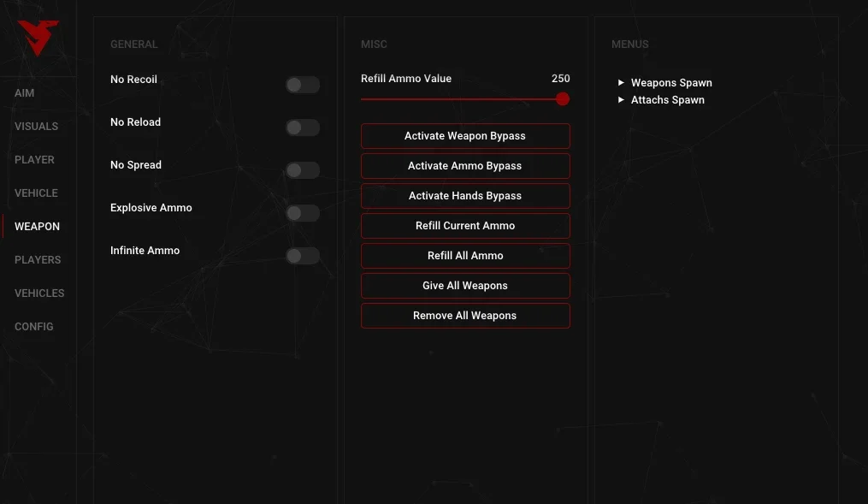The height and width of the screenshot is (504, 868).
Task: Switch on Infinite Ammo
Action: pyautogui.click(x=302, y=255)
